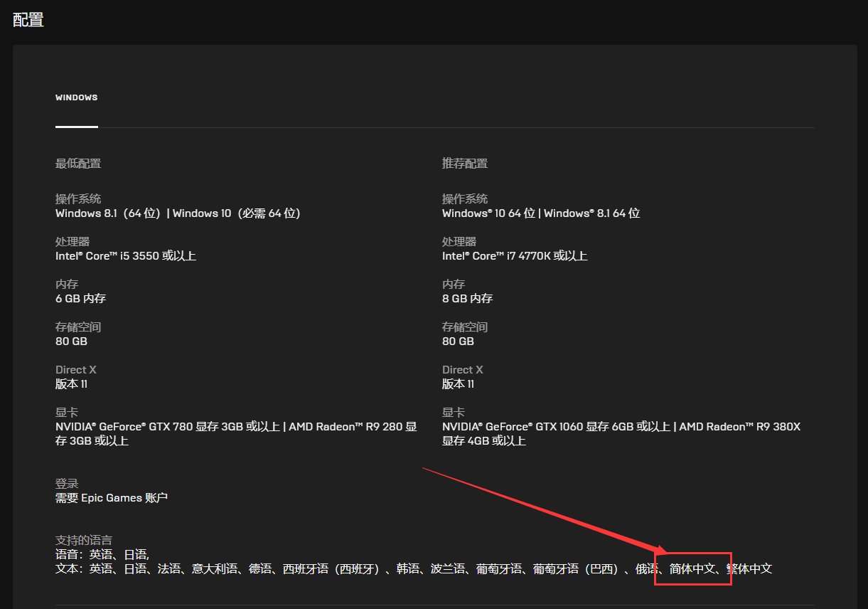Viewport: 868px width, 609px height.
Task: Click the 6 GB 内存 value
Action: click(x=80, y=299)
